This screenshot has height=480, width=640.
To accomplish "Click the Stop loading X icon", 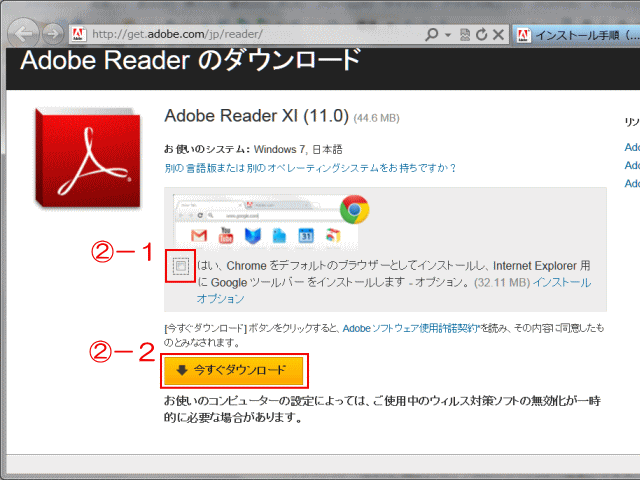I will click(498, 35).
